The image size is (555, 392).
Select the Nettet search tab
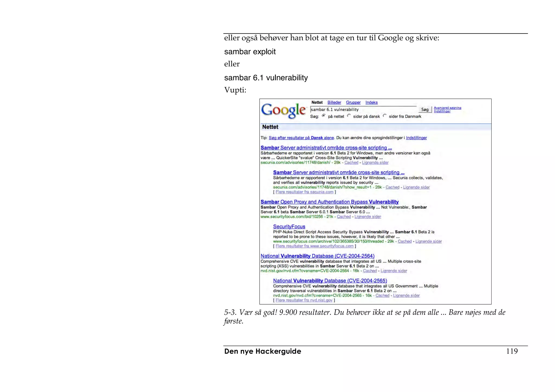317,103
